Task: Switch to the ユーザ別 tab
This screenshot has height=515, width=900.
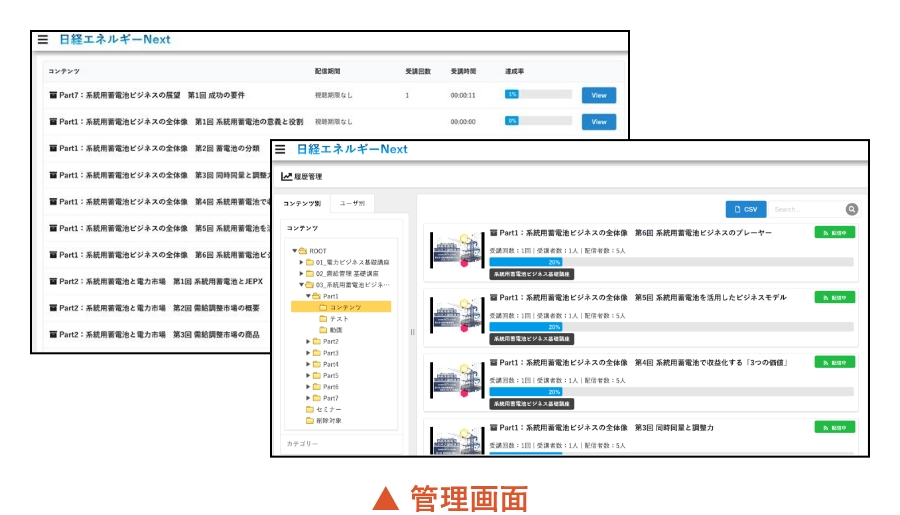Action: [352, 202]
